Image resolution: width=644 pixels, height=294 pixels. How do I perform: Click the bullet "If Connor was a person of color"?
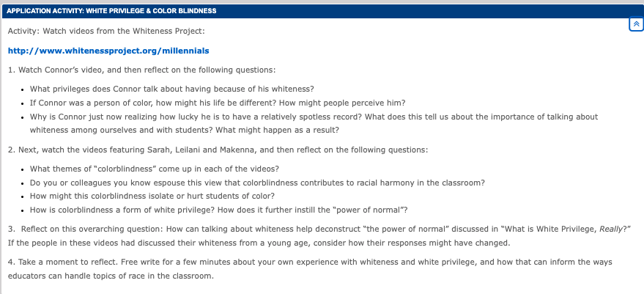[x=218, y=103]
